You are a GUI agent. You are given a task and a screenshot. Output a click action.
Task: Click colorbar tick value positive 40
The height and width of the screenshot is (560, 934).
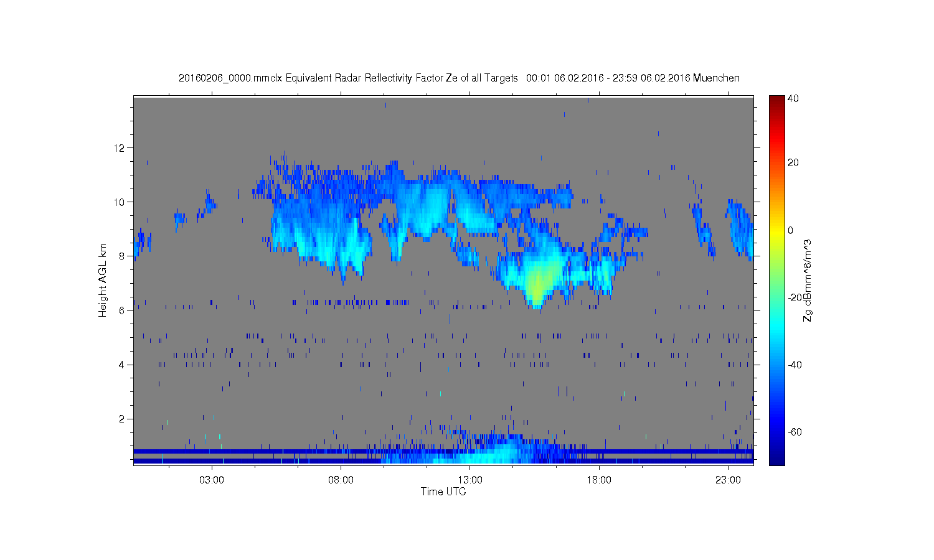[793, 98]
